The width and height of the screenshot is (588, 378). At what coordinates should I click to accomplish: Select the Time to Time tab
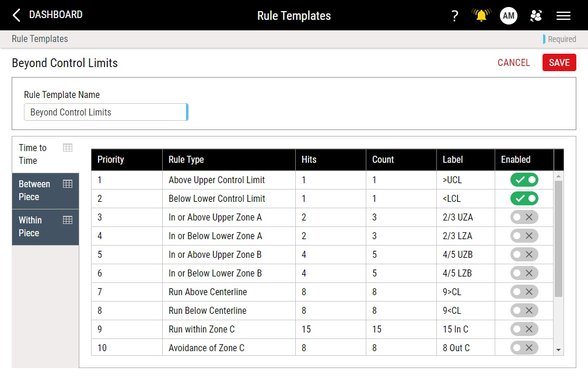click(x=32, y=154)
